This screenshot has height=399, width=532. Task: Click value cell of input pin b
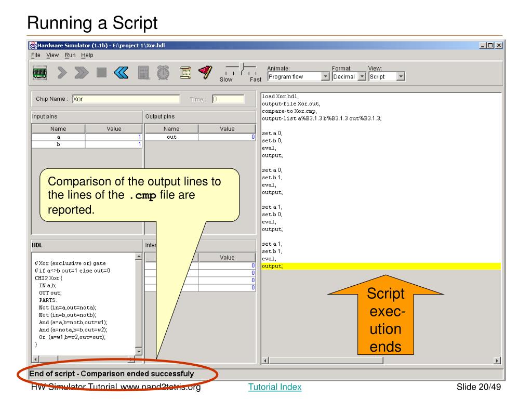[114, 144]
